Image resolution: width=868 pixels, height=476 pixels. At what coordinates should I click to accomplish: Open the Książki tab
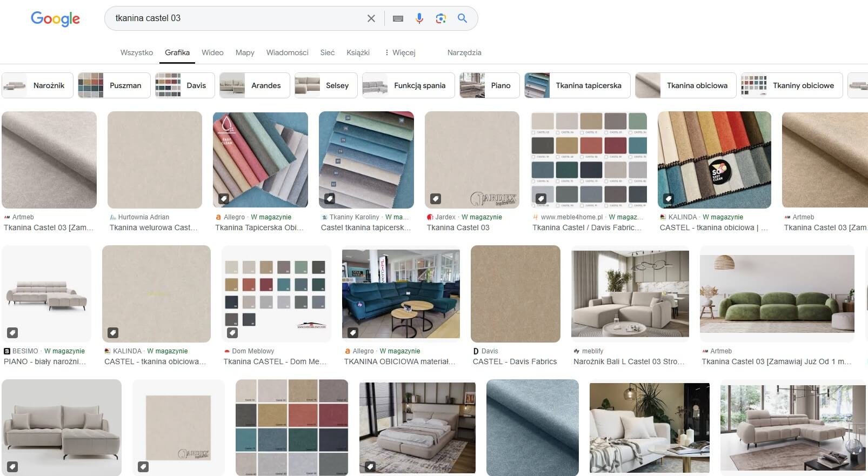(x=358, y=52)
